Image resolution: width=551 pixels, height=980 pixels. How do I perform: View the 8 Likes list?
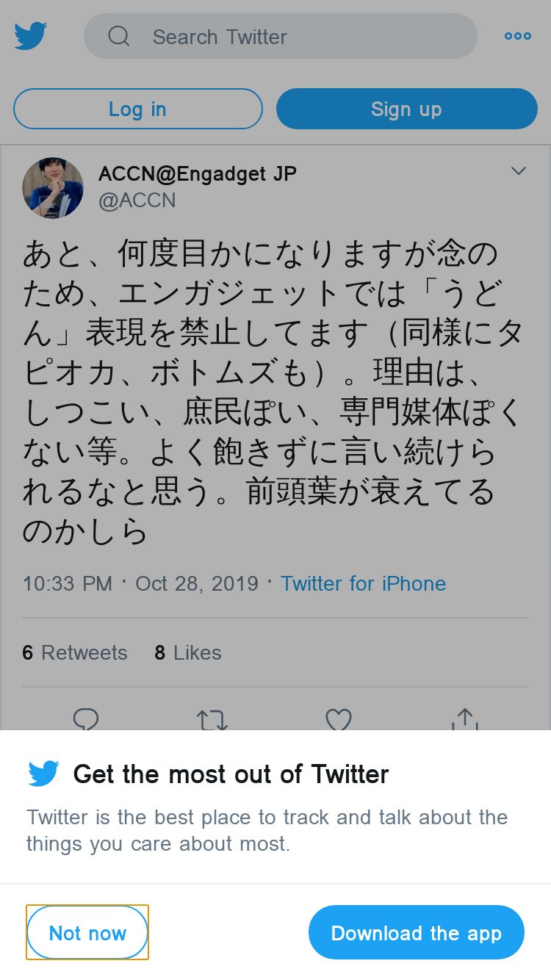[188, 652]
